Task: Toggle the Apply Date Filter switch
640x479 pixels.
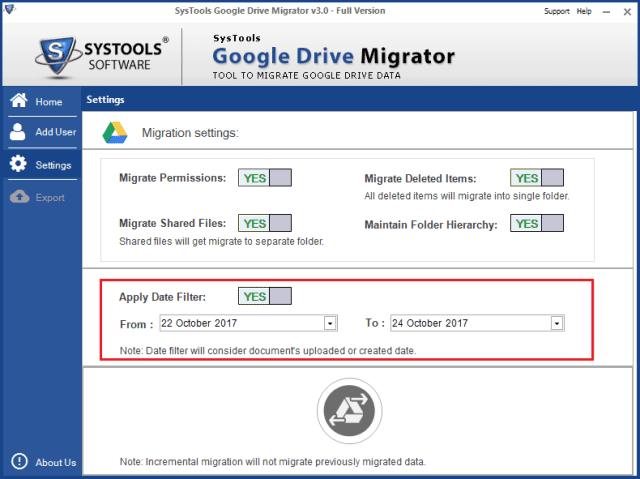Action: [x=265, y=296]
